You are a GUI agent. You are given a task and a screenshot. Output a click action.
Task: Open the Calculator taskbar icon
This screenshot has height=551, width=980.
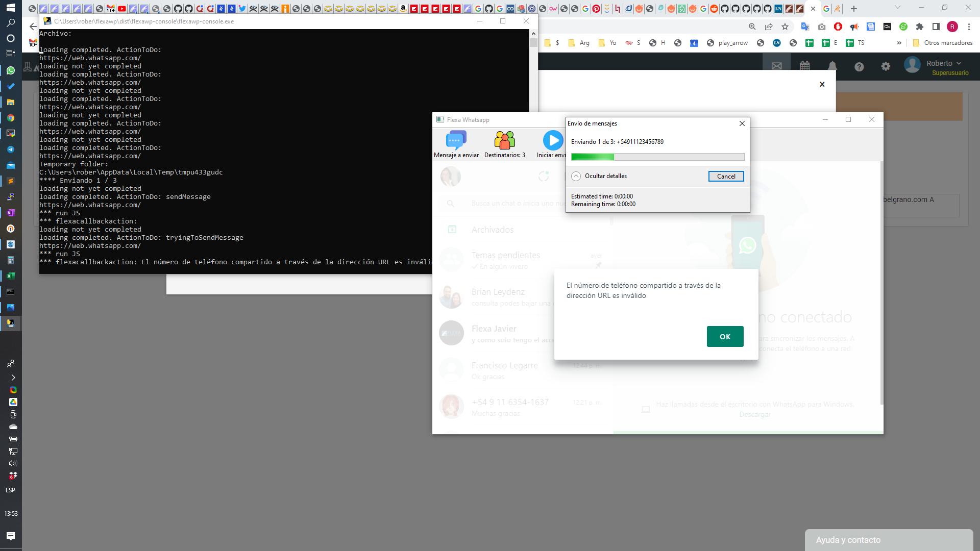tap(10, 260)
